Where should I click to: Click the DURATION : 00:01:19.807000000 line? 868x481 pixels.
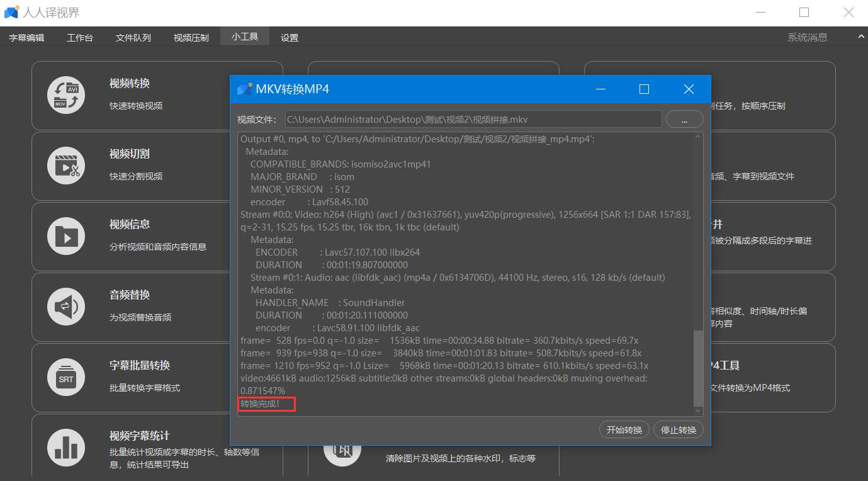(x=332, y=265)
